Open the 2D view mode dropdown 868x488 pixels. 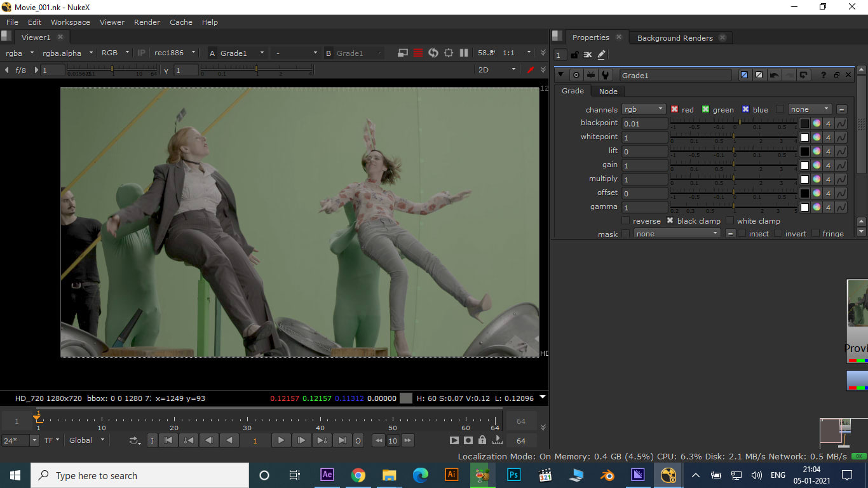coord(497,70)
